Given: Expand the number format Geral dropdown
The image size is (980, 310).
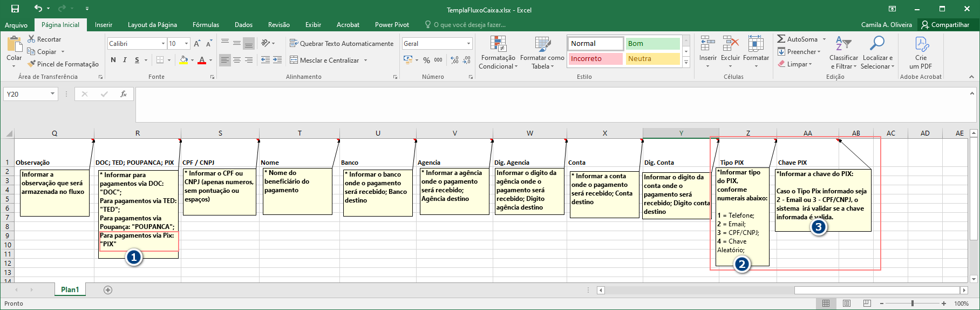Looking at the screenshot, I should point(468,43).
